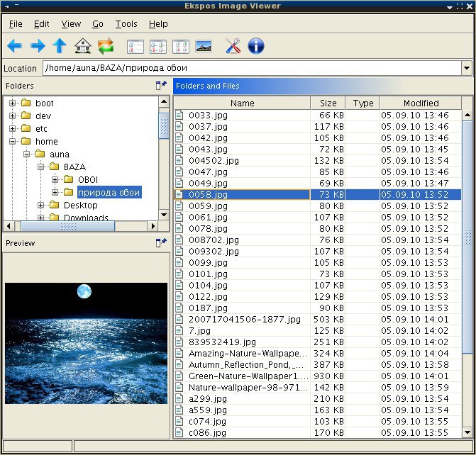Sort files by Type column header
The image size is (476, 455).
point(362,103)
